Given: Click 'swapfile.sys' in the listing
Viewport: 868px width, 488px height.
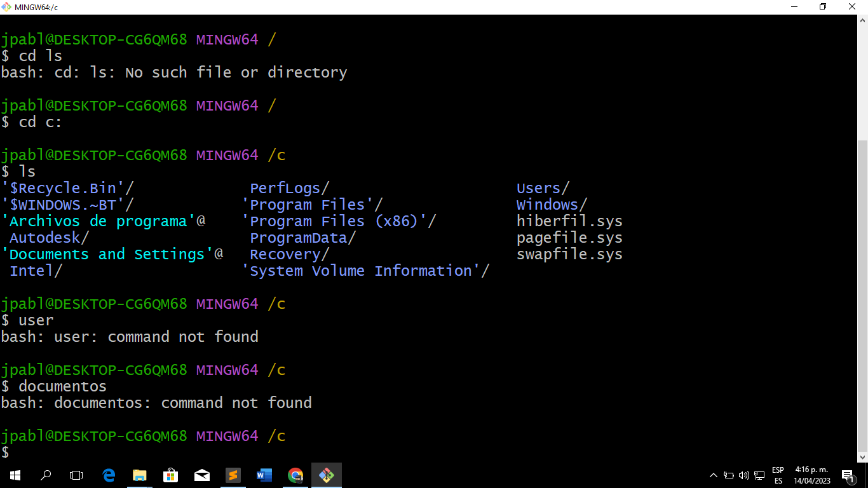Looking at the screenshot, I should (x=569, y=254).
